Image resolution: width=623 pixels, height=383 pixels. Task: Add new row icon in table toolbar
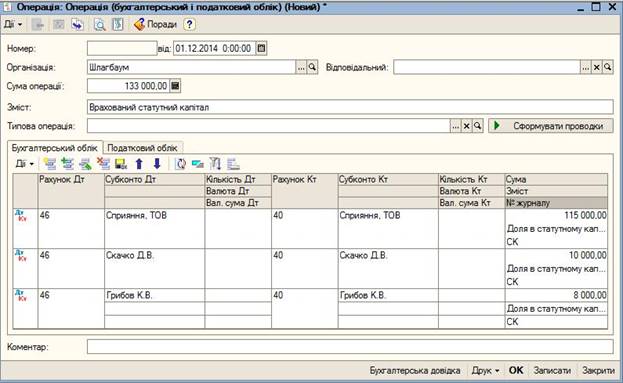tap(50, 164)
